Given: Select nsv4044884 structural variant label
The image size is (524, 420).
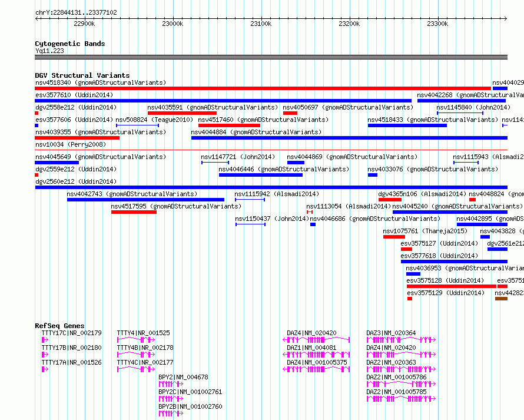Looking at the screenshot, I should [x=256, y=132].
